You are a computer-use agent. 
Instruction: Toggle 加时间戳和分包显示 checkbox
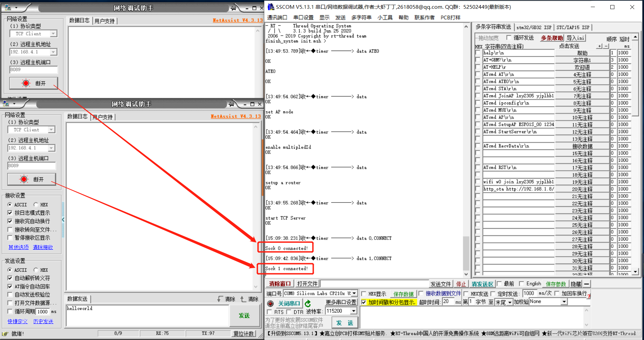(x=364, y=302)
